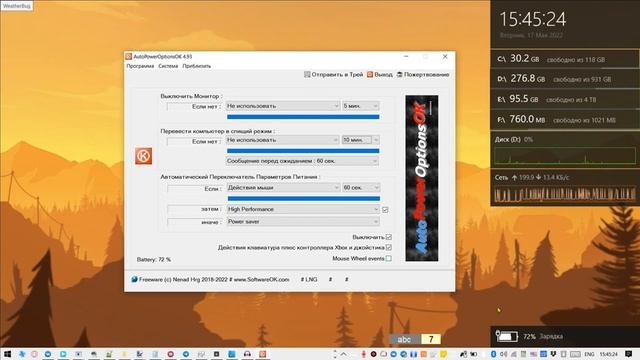Expand the 'Power saver' plan dropdown
This screenshot has height=360, width=640.
[303, 222]
